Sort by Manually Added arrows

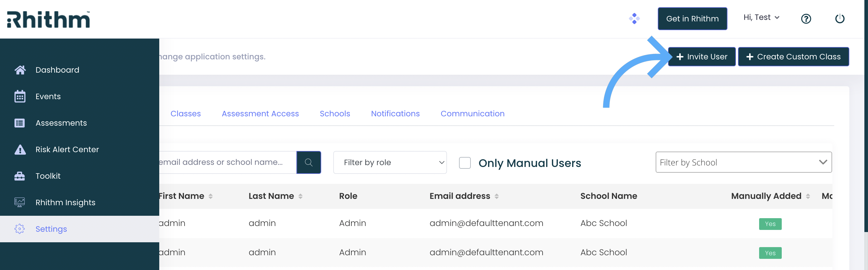tap(808, 196)
